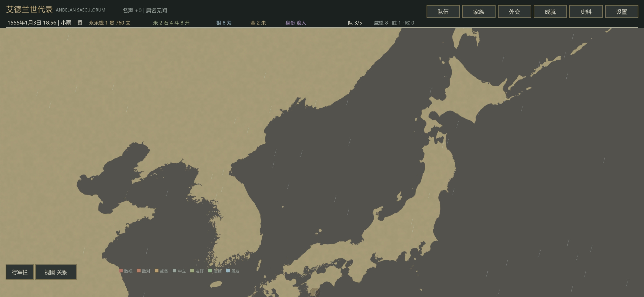This screenshot has height=297, width=644.
Task: Click the 艾德兰世代录 game title
Action: pyautogui.click(x=29, y=10)
